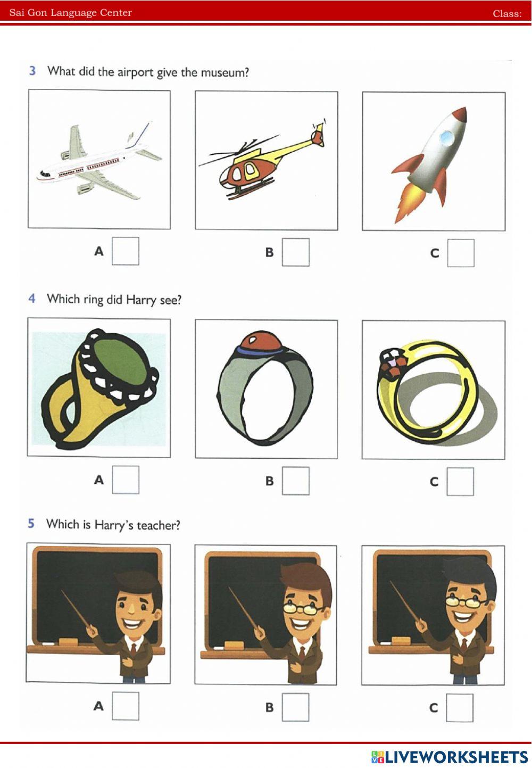Tick answer box C under the rocket

point(461,253)
